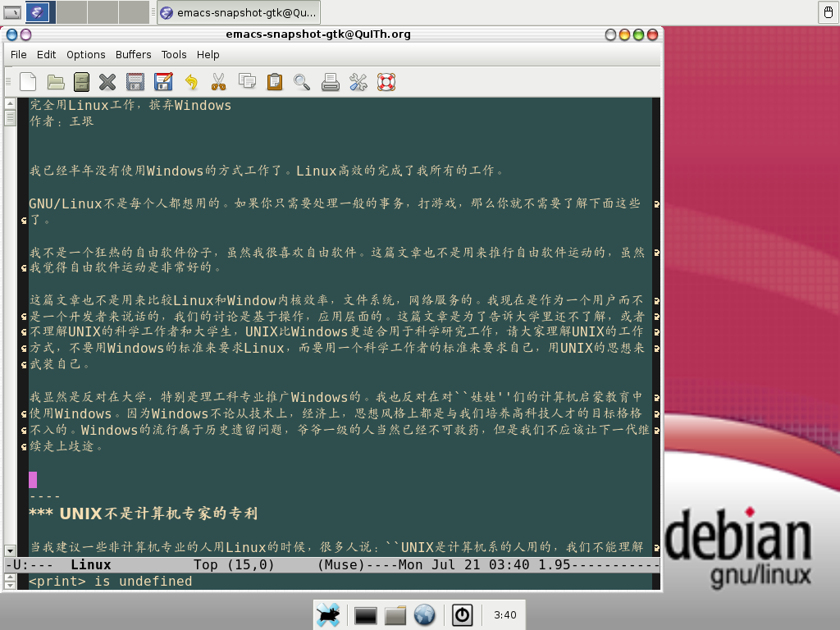Open preferences with the tools icon
The width and height of the screenshot is (840, 630).
click(x=358, y=82)
